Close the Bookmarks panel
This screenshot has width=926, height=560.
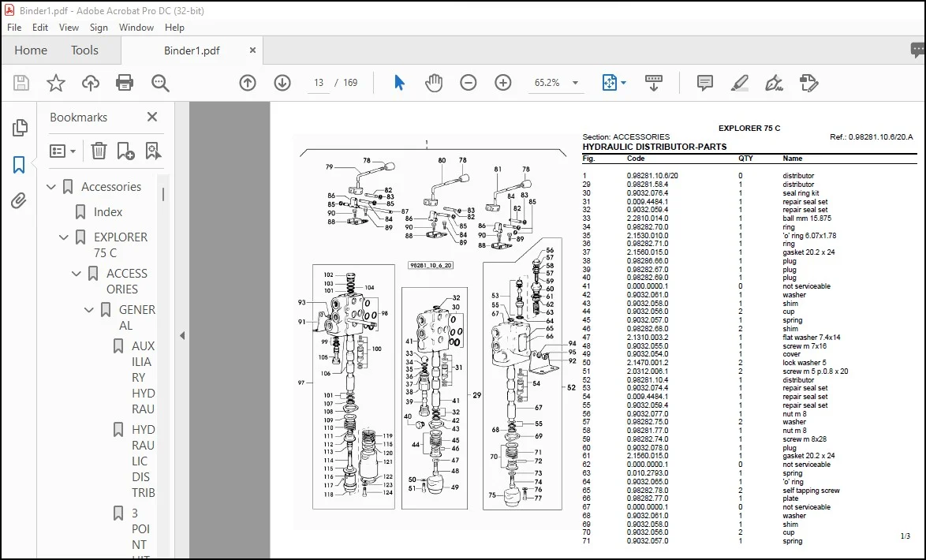151,117
